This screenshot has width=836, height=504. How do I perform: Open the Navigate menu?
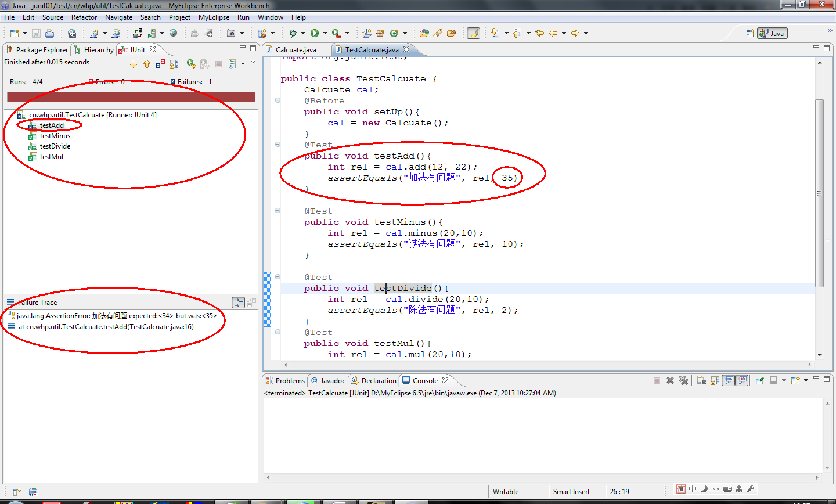click(118, 17)
